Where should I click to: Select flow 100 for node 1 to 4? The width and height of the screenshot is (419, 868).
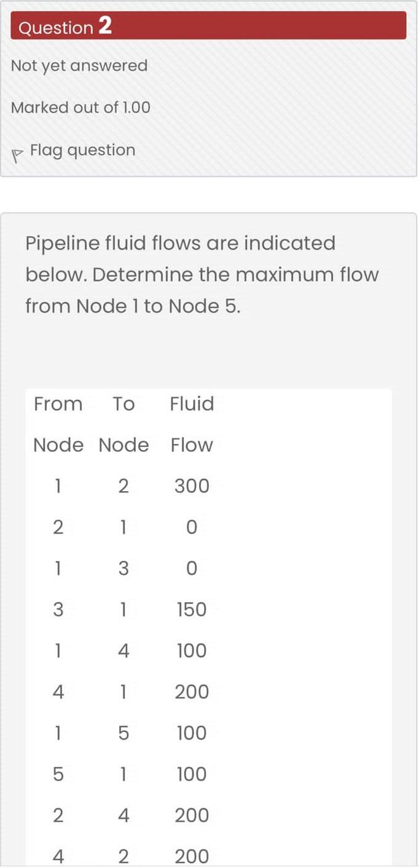(192, 651)
